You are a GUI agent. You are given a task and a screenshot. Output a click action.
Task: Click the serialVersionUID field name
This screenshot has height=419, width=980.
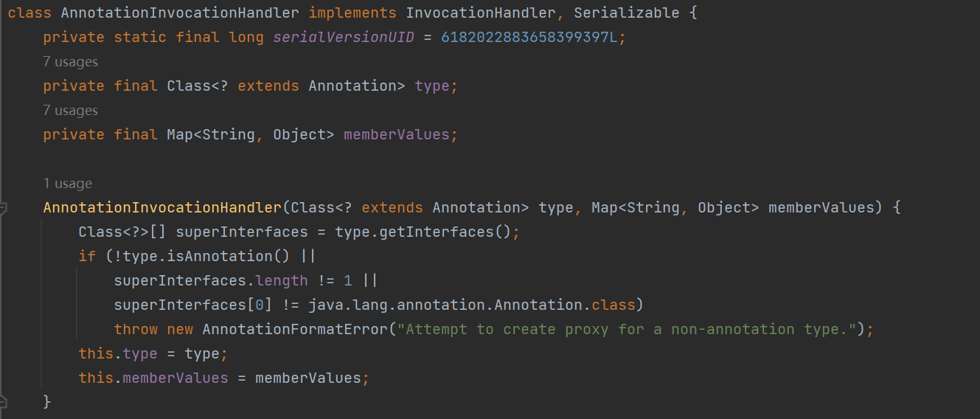click(344, 38)
